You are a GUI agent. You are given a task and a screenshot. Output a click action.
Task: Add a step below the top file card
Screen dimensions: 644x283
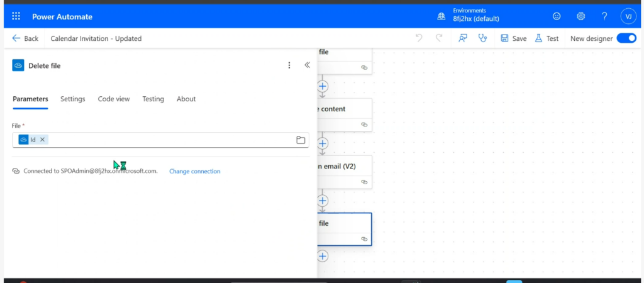[323, 86]
